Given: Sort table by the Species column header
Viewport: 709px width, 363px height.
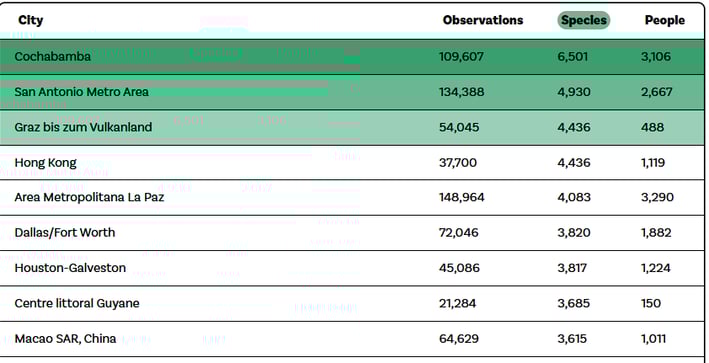Looking at the screenshot, I should (x=583, y=20).
